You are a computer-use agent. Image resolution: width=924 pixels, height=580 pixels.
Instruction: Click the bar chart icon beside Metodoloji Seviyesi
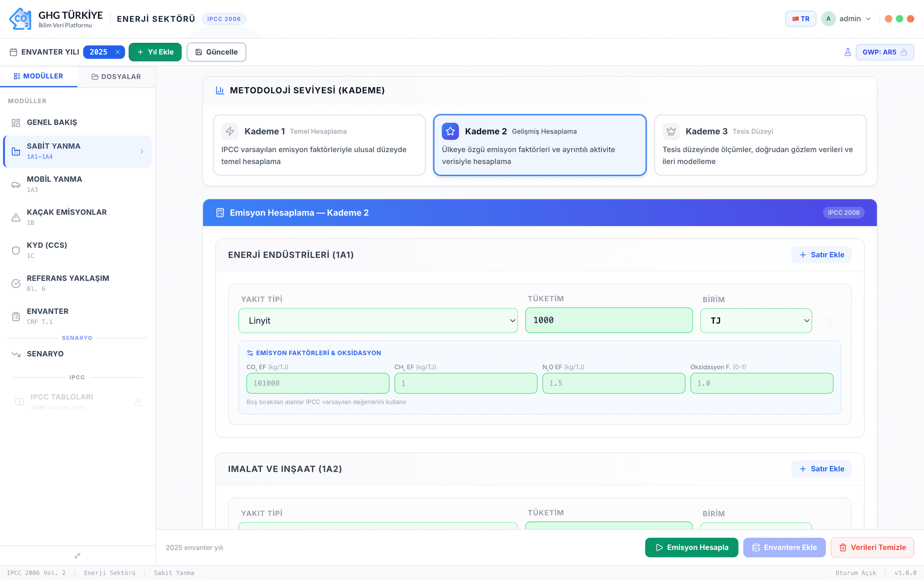[220, 90]
